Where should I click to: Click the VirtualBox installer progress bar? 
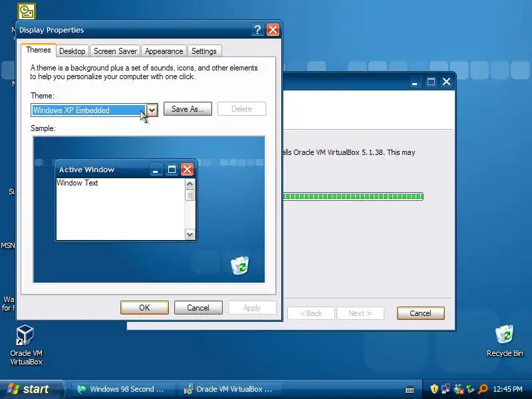point(353,196)
